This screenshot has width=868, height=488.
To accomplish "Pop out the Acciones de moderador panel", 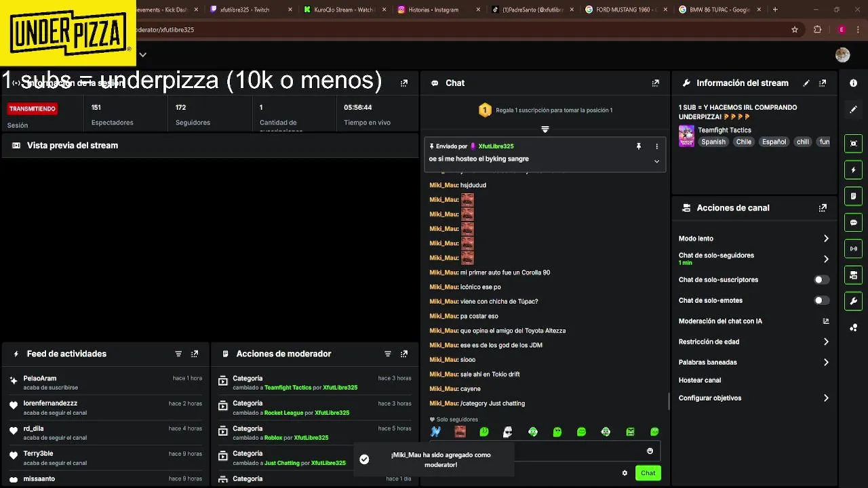I will coord(404,354).
